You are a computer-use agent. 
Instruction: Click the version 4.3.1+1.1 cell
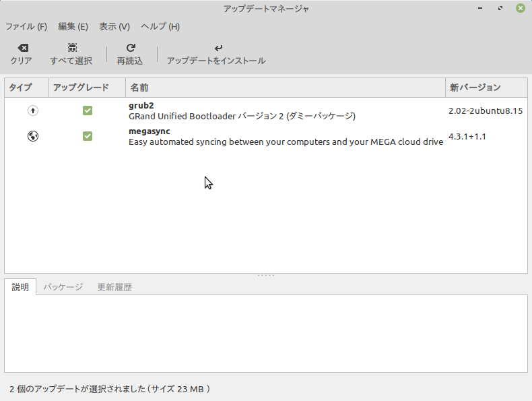[467, 137]
